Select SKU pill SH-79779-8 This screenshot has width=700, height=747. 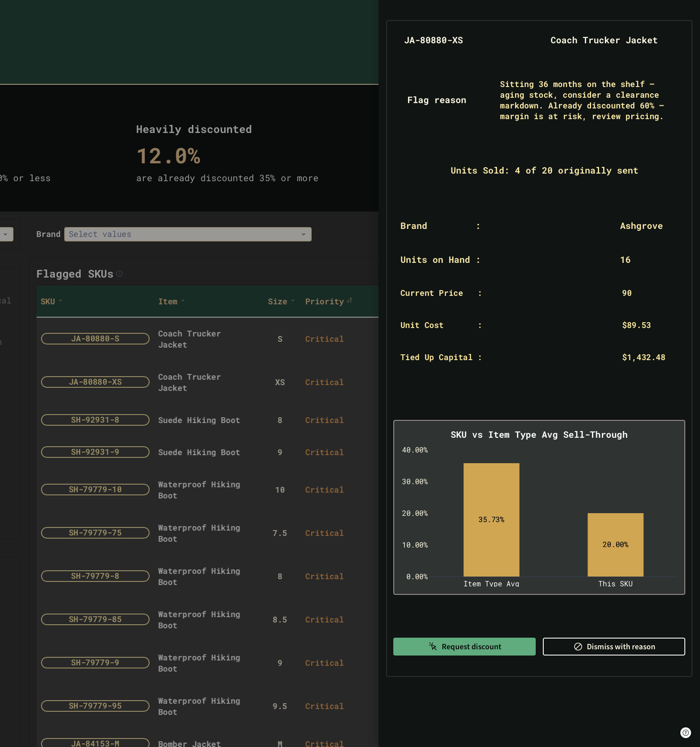95,576
